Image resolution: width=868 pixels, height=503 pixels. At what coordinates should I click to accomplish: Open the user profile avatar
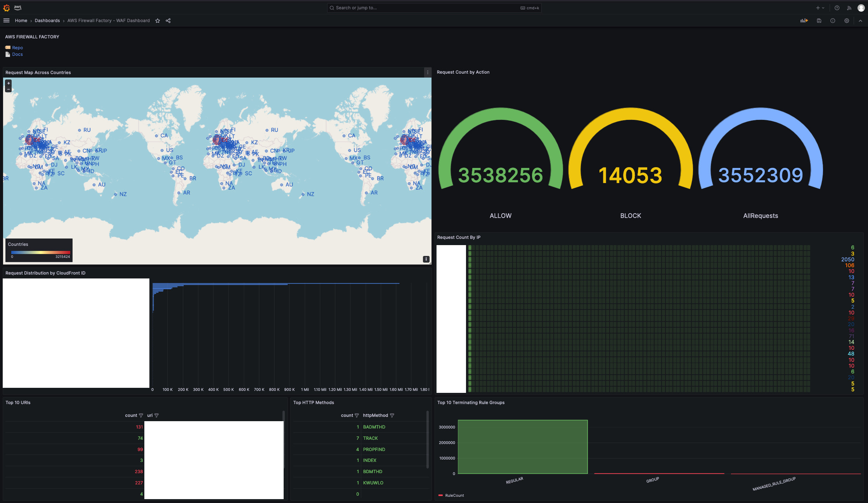(x=861, y=8)
